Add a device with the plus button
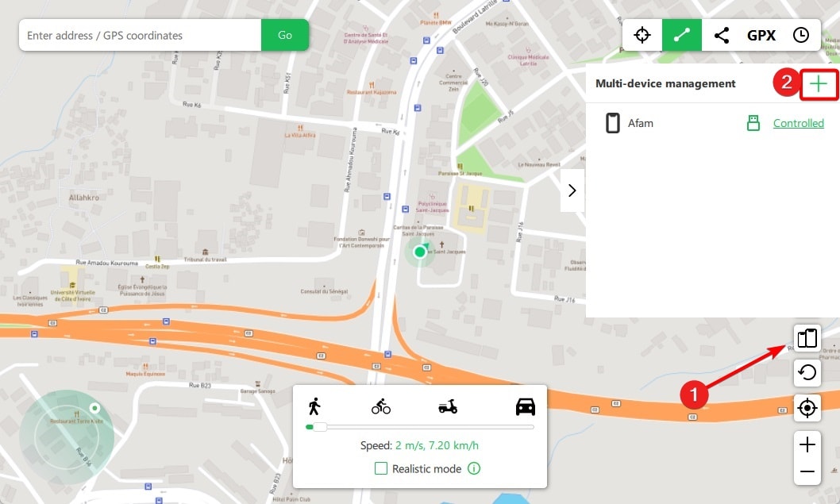Image resolution: width=840 pixels, height=504 pixels. coord(819,83)
